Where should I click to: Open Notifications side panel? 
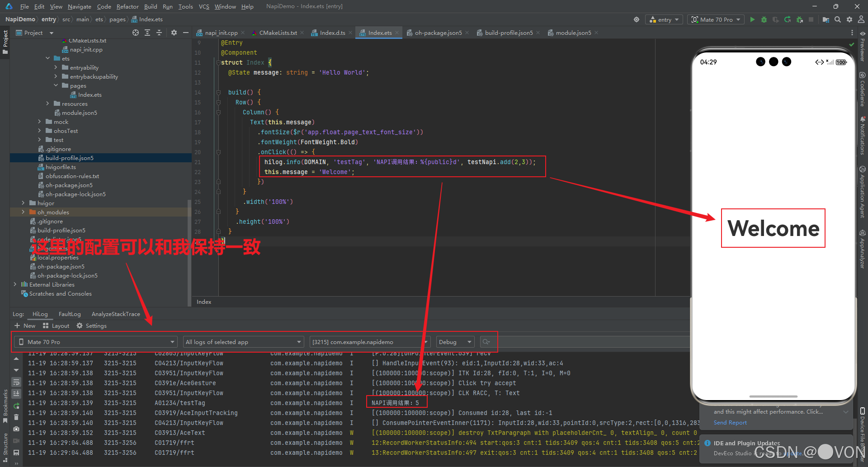[x=863, y=136]
